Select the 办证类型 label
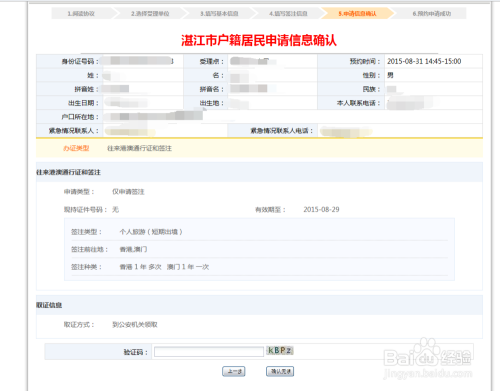This screenshot has height=391, width=500. click(76, 148)
